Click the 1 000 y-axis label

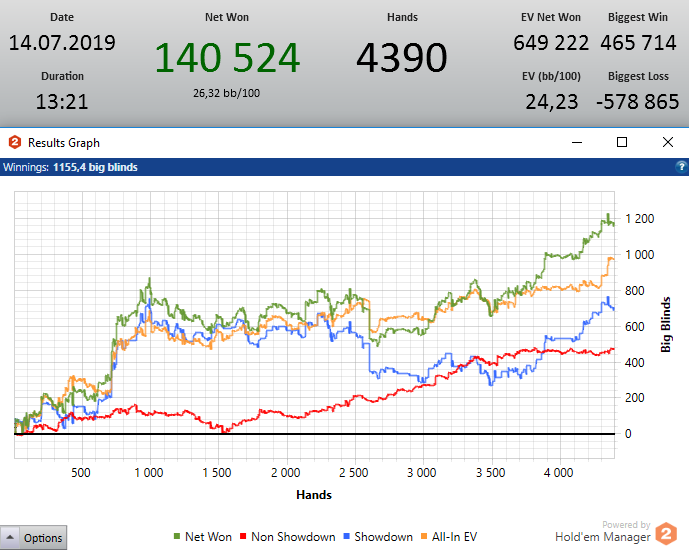[x=640, y=255]
